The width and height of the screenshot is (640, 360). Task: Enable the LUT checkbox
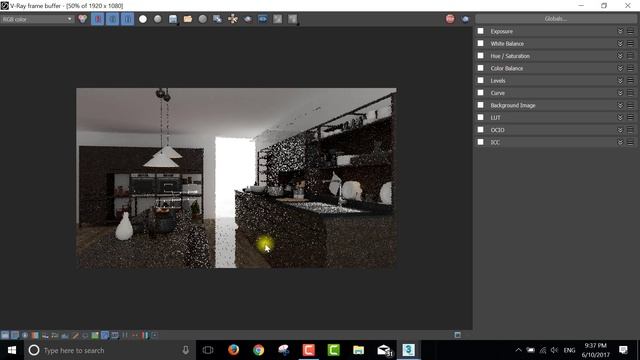pyautogui.click(x=480, y=117)
